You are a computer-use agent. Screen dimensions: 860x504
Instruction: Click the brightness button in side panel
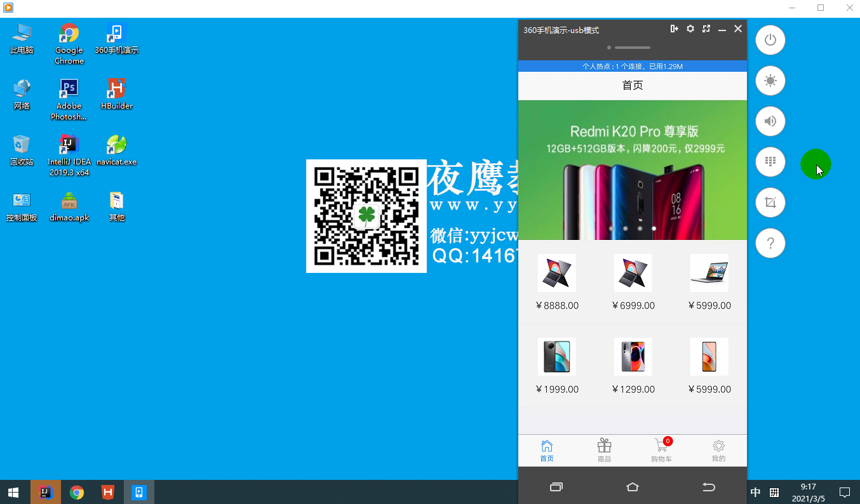tap(770, 81)
